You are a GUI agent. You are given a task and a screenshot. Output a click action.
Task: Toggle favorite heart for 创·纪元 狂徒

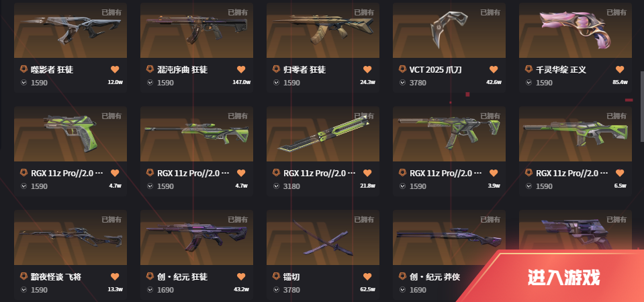coord(241,277)
